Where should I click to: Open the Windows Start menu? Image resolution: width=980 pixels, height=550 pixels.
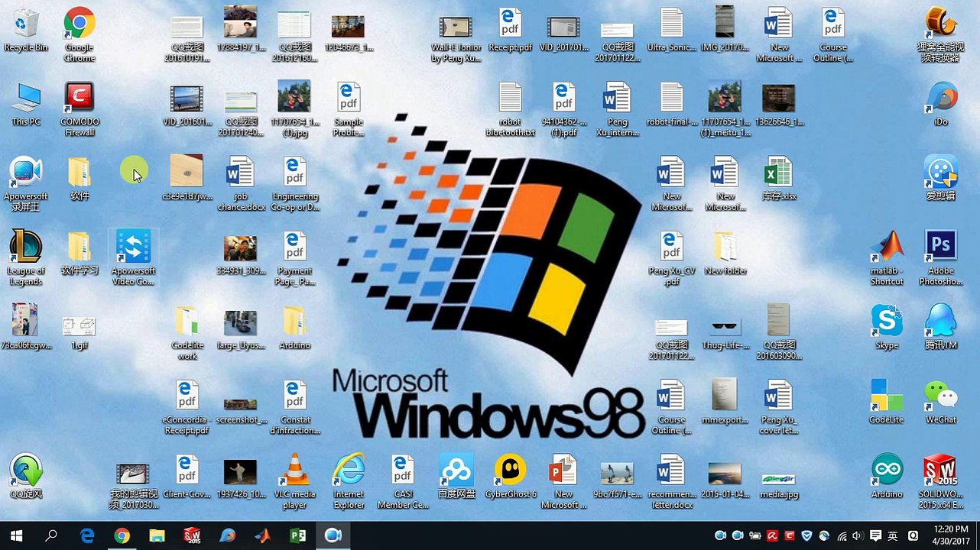click(16, 535)
